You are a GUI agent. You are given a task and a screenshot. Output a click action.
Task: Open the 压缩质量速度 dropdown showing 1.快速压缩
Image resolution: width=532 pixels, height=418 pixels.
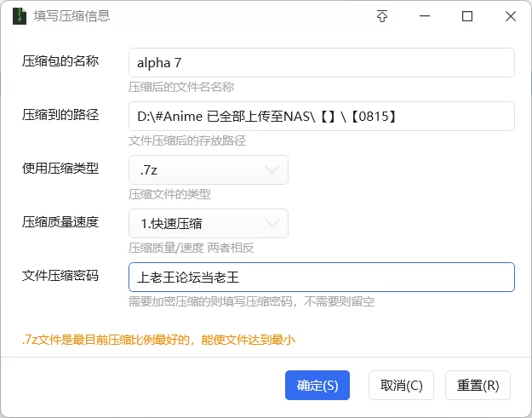(209, 223)
